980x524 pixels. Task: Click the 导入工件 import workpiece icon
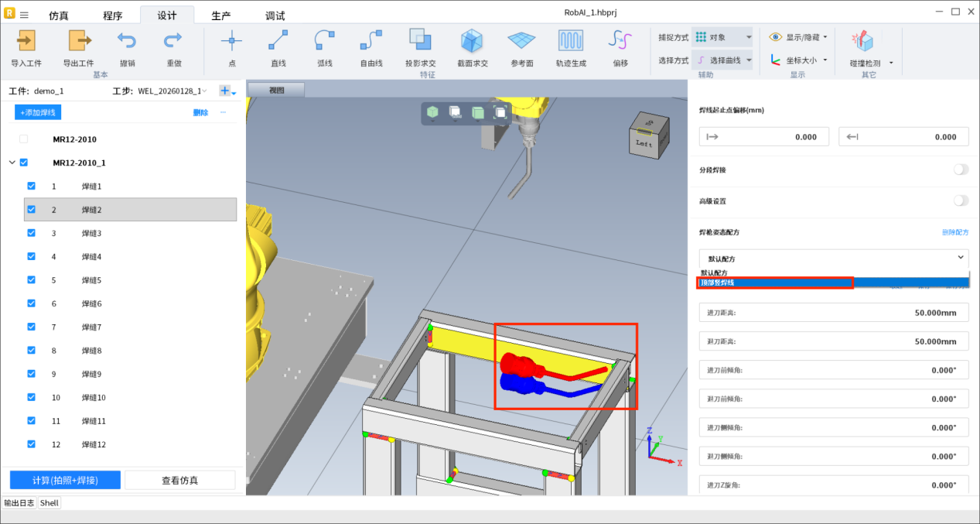click(26, 41)
